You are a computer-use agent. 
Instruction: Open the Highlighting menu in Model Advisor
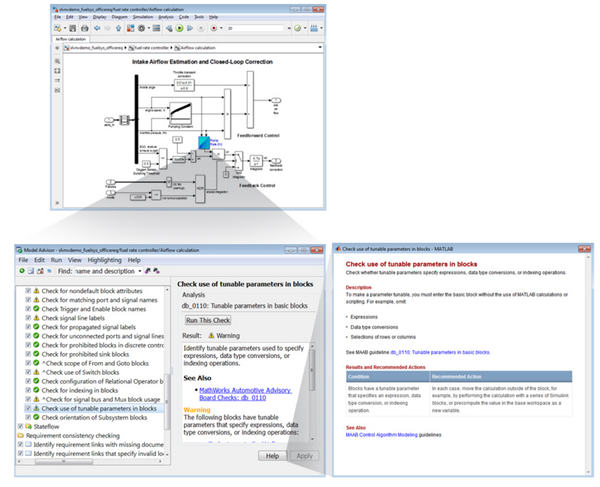(104, 260)
